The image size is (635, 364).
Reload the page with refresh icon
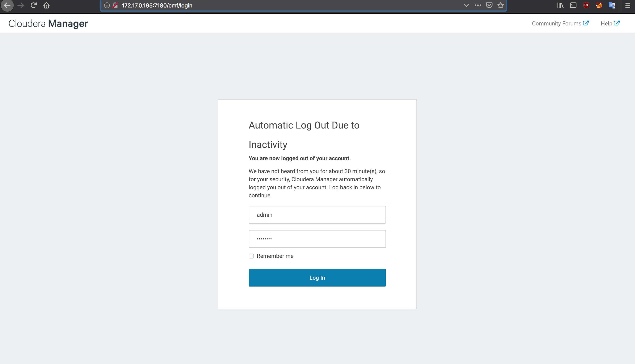34,5
